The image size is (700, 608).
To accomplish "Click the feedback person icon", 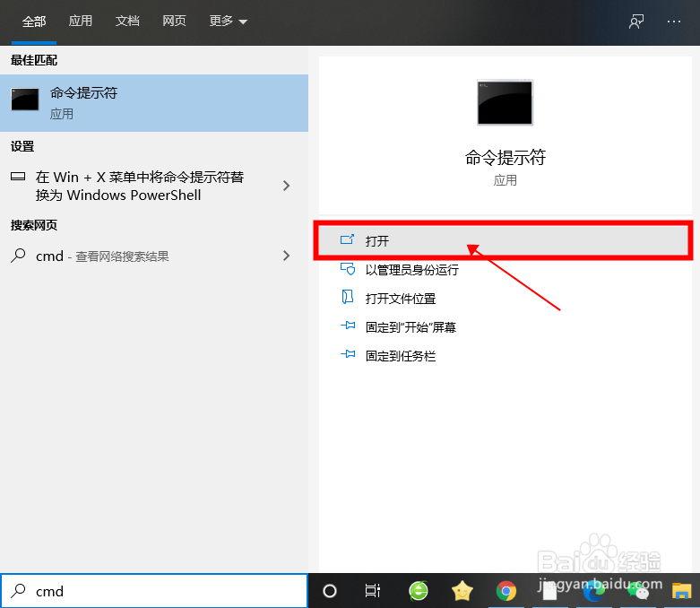I will pos(636,21).
